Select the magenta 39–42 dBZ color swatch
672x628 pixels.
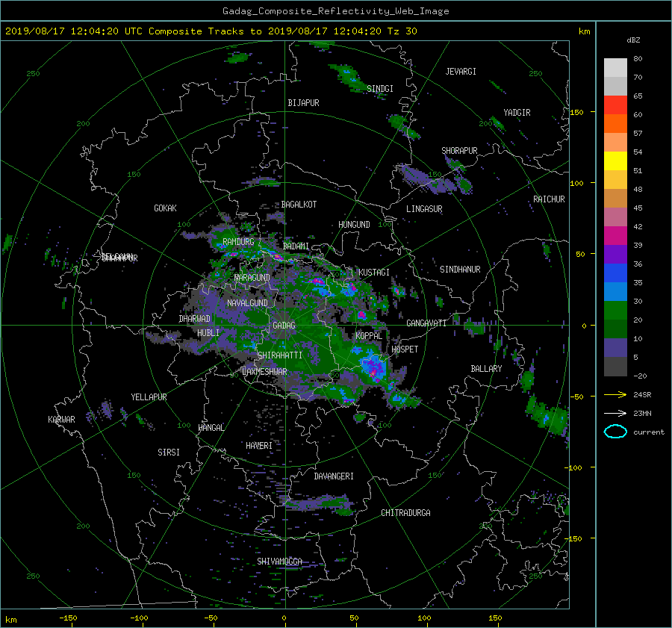pos(615,235)
